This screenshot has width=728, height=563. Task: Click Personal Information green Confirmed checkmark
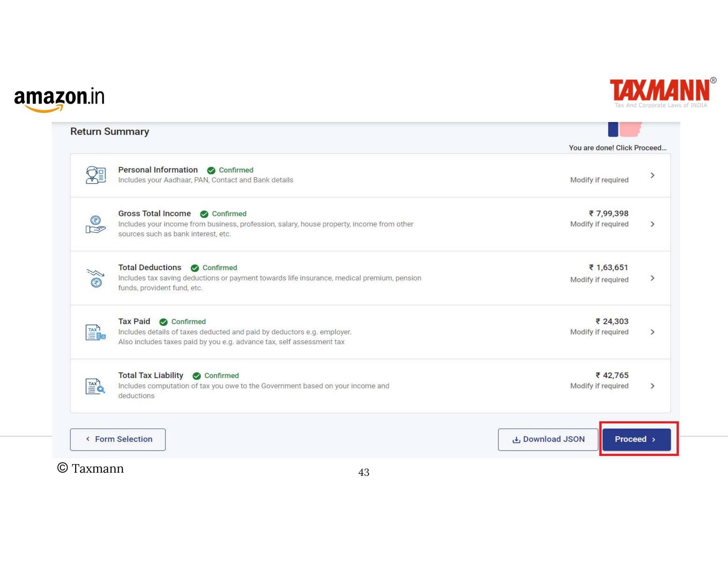coord(211,170)
